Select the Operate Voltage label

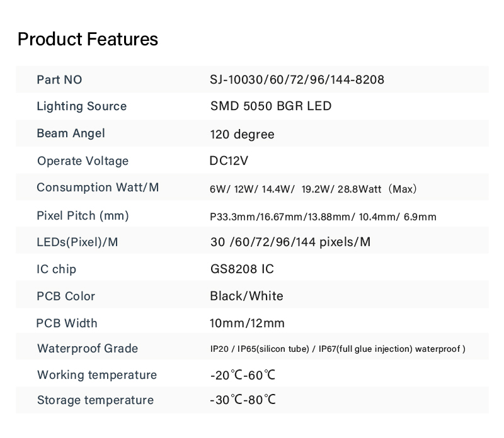point(83,161)
